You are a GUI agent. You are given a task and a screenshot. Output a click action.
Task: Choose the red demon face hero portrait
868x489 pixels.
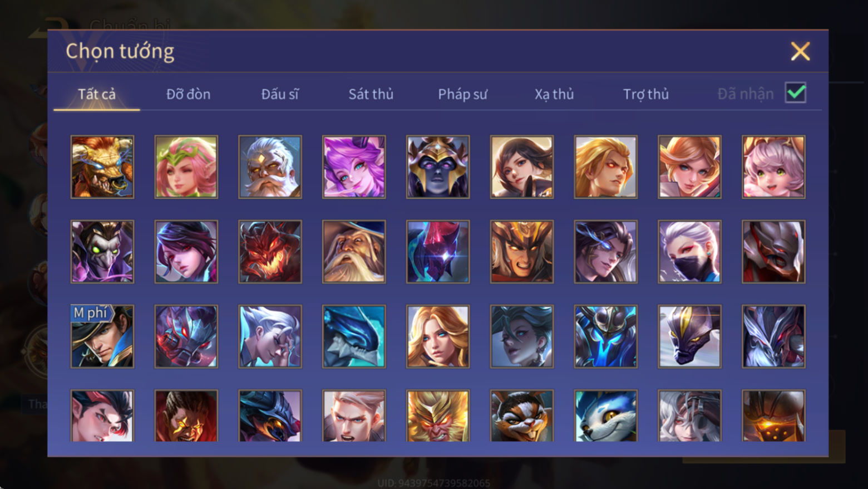(270, 252)
